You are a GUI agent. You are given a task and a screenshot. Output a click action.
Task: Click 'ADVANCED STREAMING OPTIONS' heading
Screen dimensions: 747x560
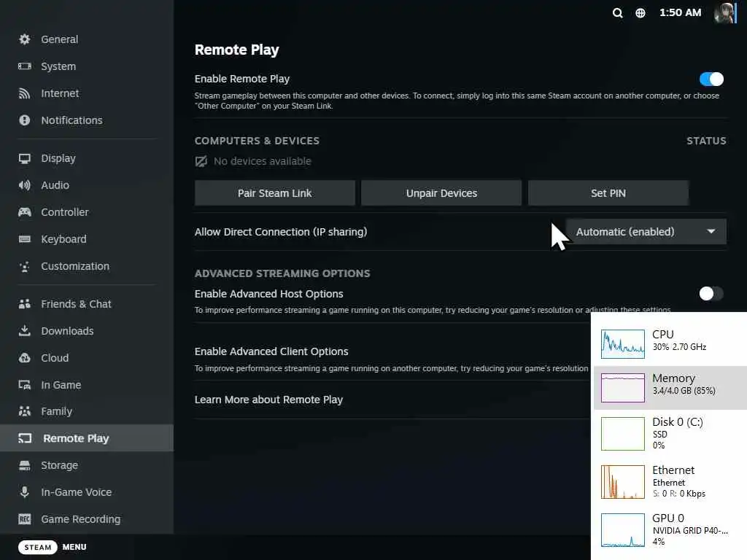pos(282,273)
